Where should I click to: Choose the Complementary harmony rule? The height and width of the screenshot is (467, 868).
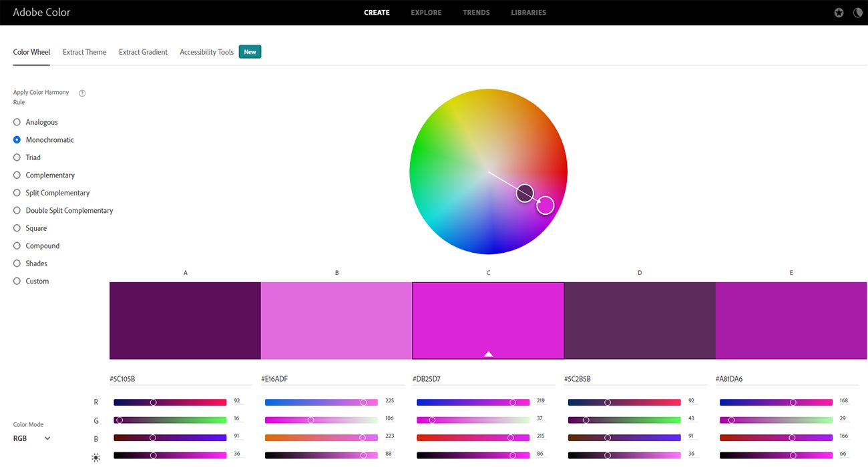[17, 175]
